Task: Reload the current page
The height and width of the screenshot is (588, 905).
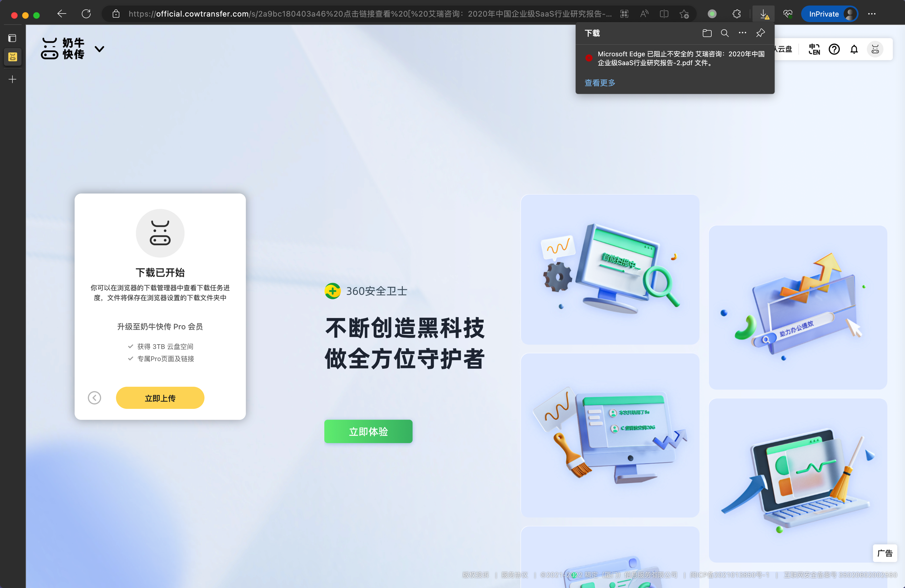Action: pos(86,14)
